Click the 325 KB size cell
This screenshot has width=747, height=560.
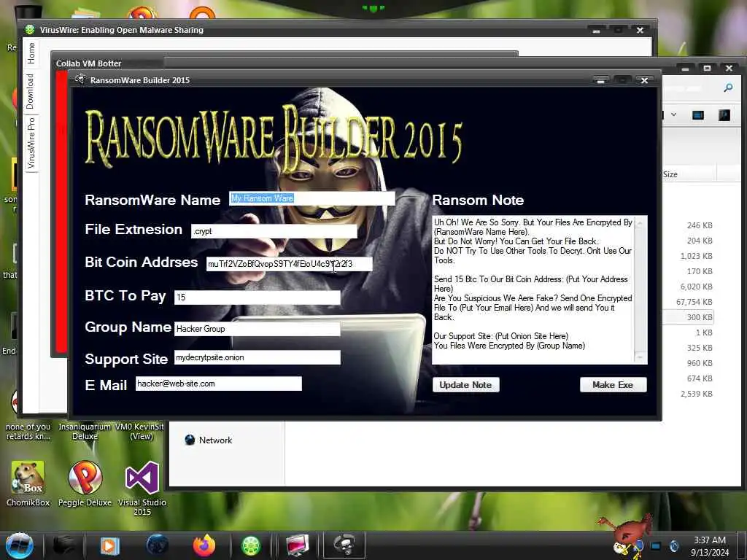click(x=700, y=348)
